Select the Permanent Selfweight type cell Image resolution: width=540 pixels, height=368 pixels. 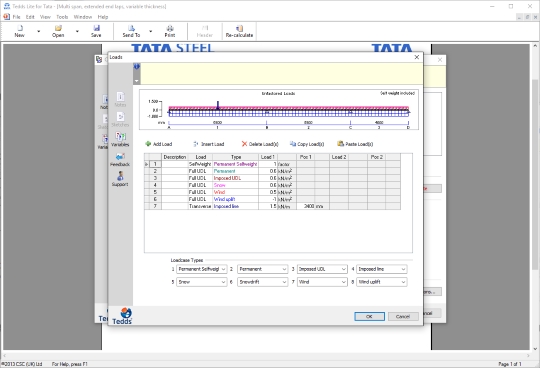pos(235,164)
